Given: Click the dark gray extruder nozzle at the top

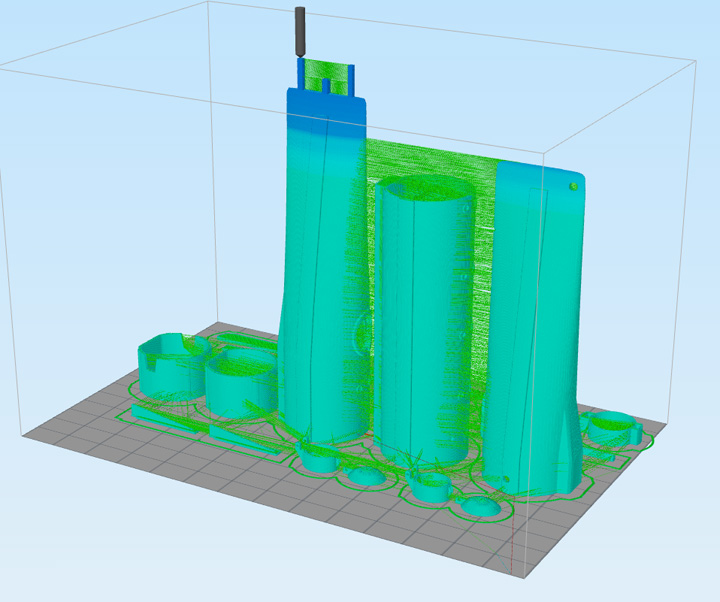Looking at the screenshot, I should click(300, 32).
